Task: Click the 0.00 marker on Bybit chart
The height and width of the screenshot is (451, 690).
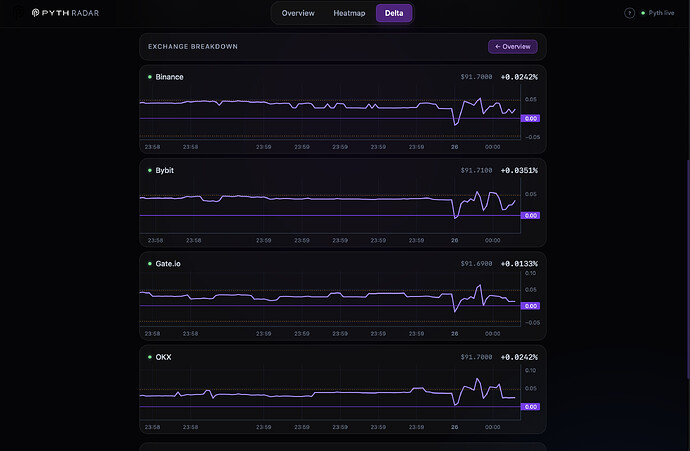Action: click(x=530, y=215)
